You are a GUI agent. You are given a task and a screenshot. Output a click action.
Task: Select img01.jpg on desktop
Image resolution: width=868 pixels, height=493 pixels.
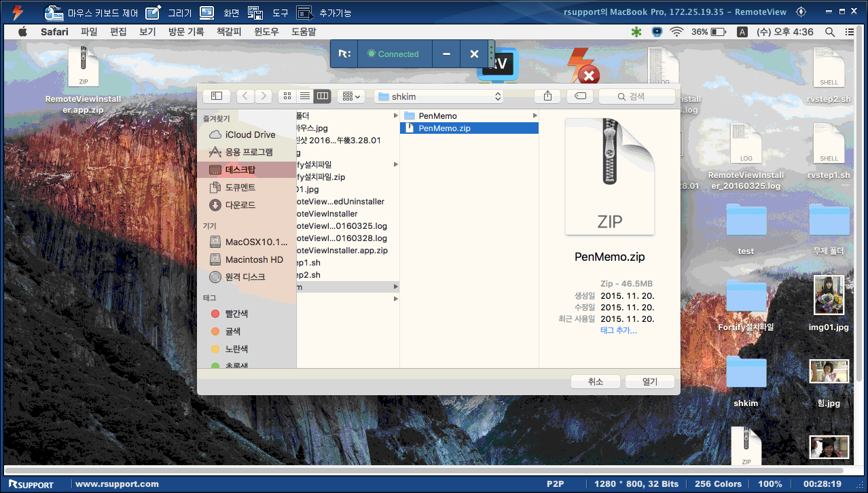(829, 304)
